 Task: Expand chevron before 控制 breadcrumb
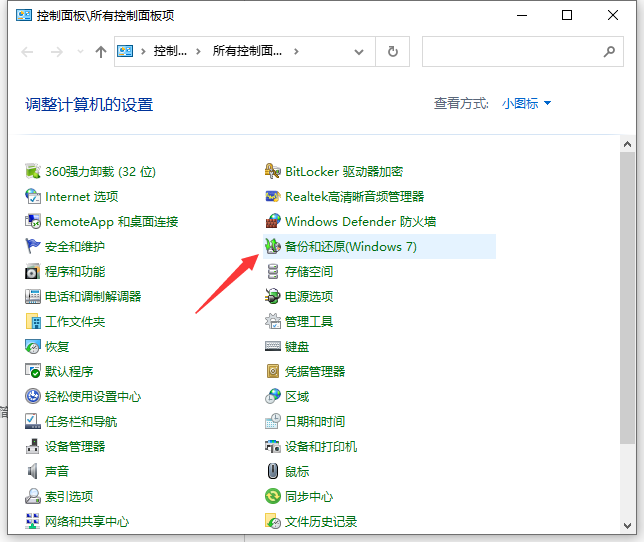click(x=143, y=52)
